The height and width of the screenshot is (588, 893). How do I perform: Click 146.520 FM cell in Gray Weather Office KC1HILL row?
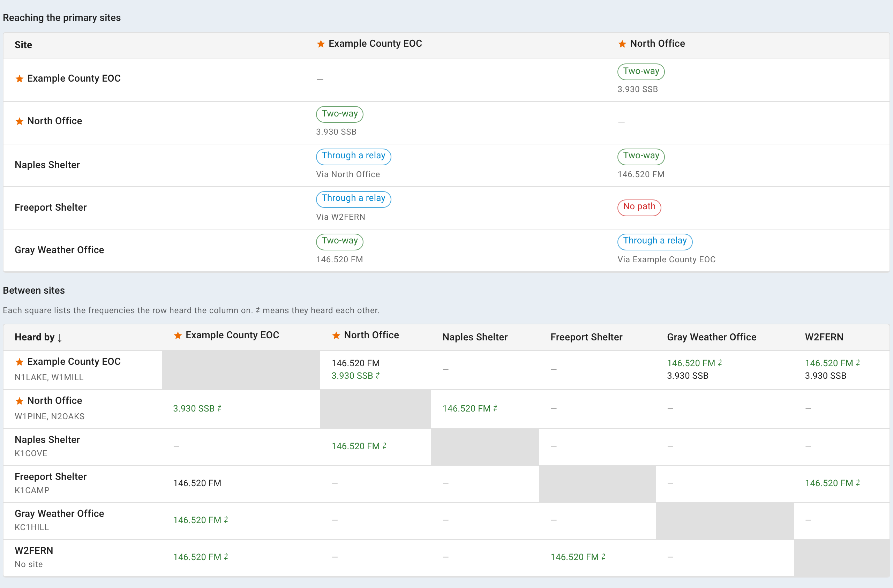tap(200, 520)
